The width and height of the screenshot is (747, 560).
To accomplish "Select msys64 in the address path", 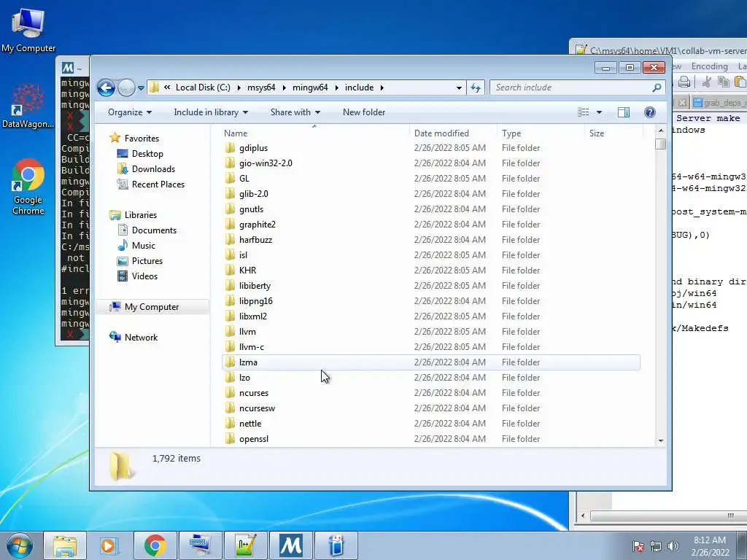I will (x=261, y=87).
